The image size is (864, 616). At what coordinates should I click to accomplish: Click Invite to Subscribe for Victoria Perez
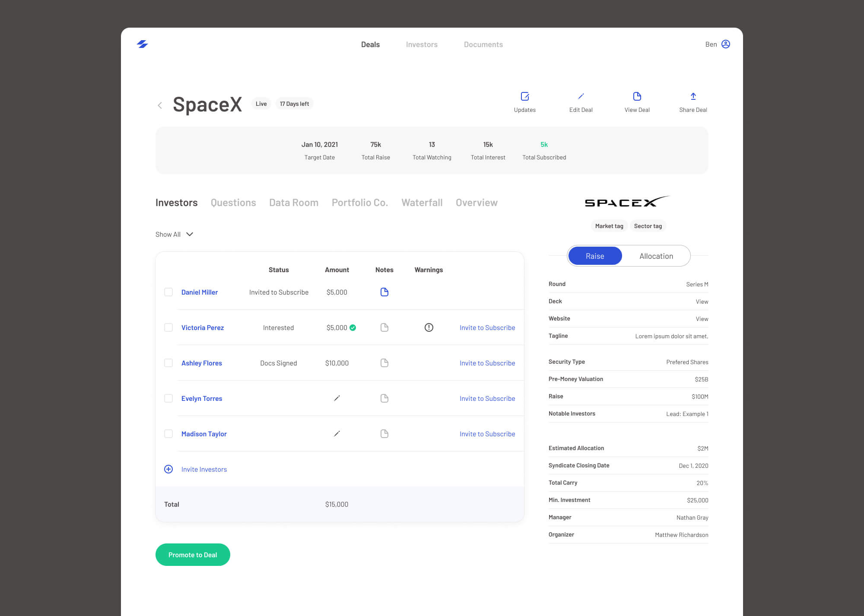(x=487, y=327)
